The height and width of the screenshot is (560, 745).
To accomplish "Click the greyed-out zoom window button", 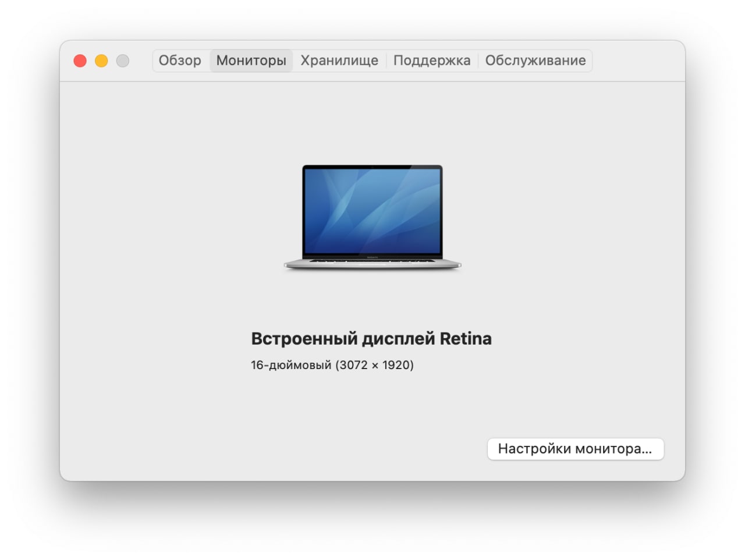I will (123, 61).
